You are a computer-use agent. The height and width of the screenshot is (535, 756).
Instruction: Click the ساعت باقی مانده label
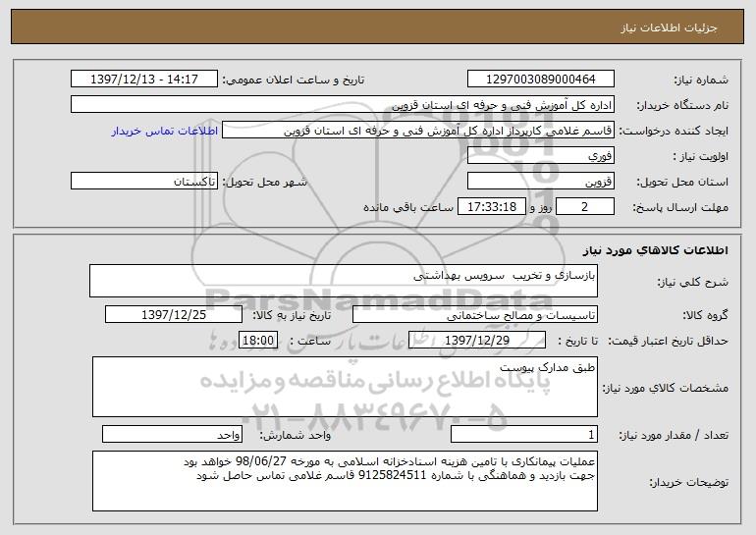(x=407, y=207)
